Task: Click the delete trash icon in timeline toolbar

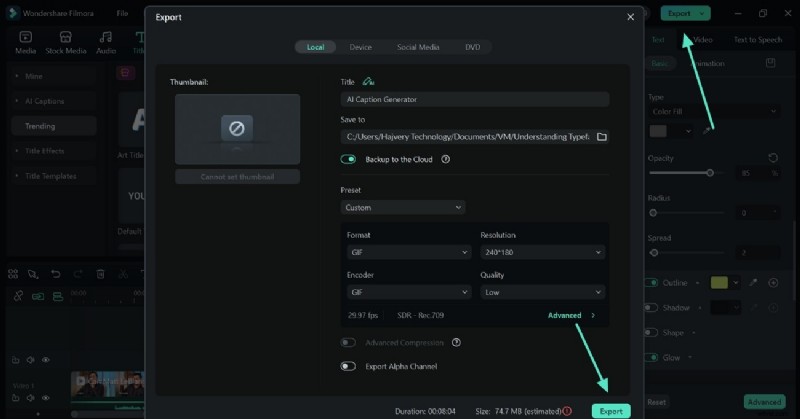Action: (101, 274)
